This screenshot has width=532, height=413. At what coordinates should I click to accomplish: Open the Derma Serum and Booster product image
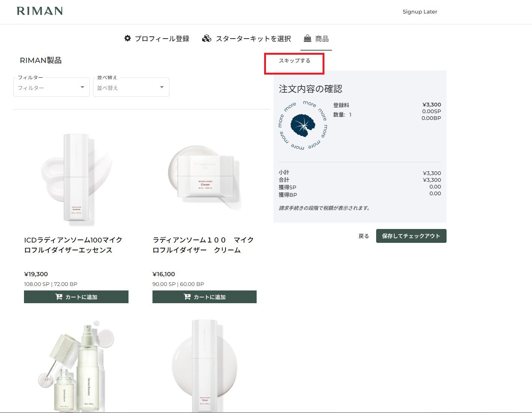76,365
